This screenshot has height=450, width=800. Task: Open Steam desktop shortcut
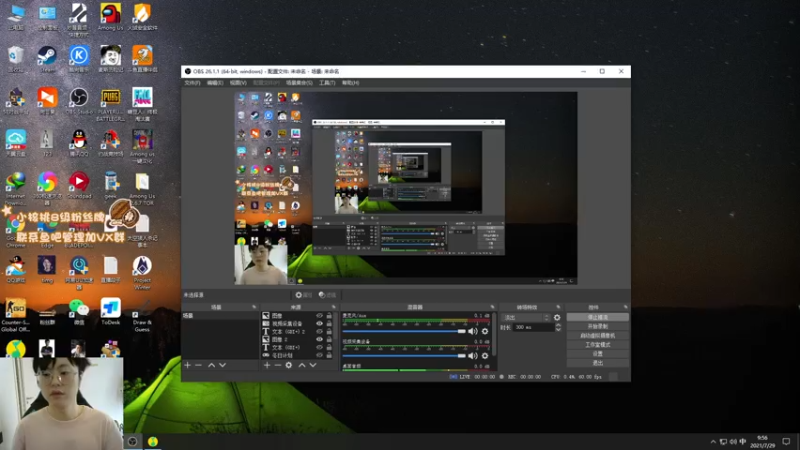tap(47, 59)
